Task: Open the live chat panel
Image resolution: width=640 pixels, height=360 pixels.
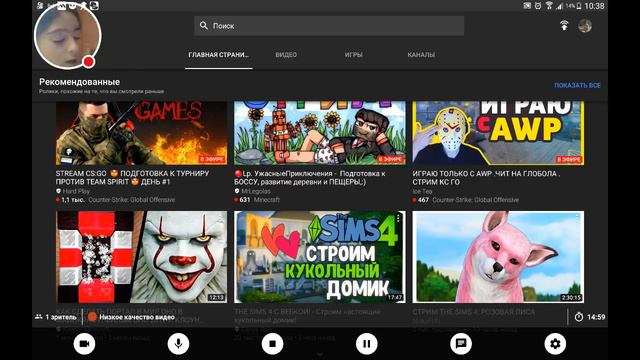Action: point(461,344)
